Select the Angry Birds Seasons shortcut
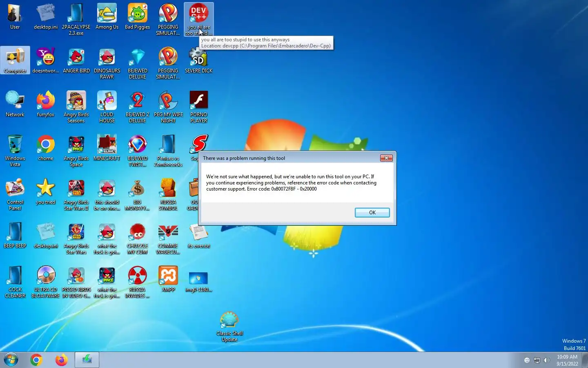 click(76, 107)
